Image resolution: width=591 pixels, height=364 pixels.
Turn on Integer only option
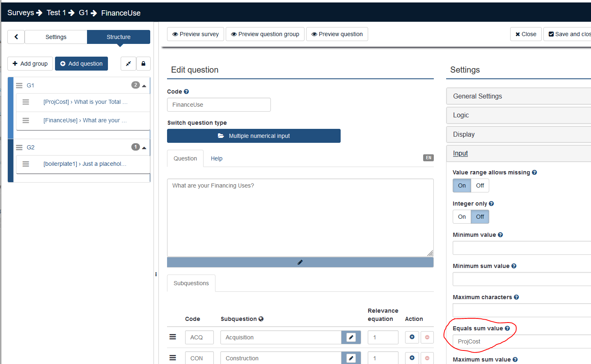(462, 217)
